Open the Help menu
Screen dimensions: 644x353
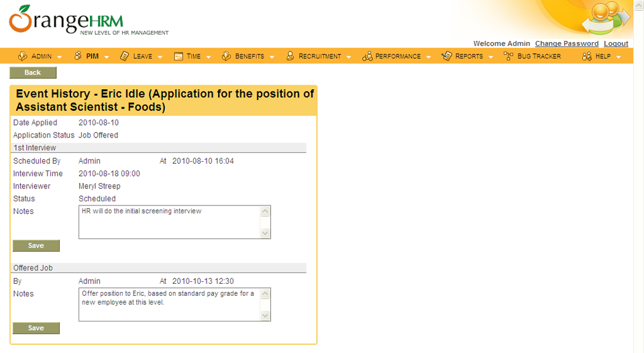pyautogui.click(x=603, y=56)
